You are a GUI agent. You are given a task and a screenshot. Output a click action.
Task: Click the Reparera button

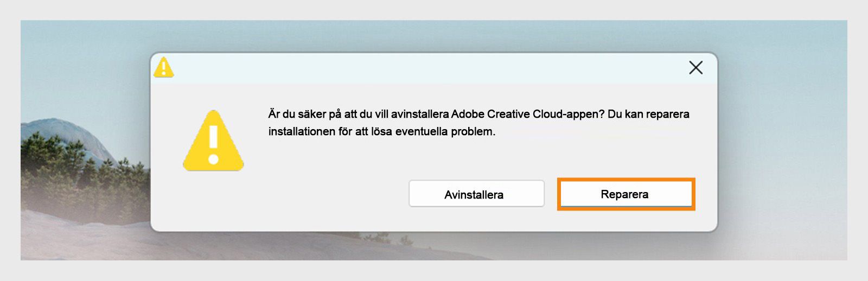626,194
